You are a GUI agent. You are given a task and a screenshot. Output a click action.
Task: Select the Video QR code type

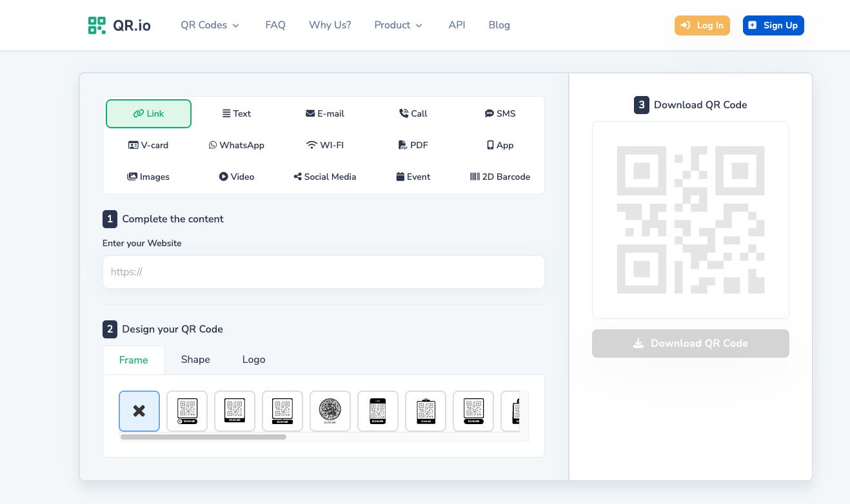tap(236, 177)
